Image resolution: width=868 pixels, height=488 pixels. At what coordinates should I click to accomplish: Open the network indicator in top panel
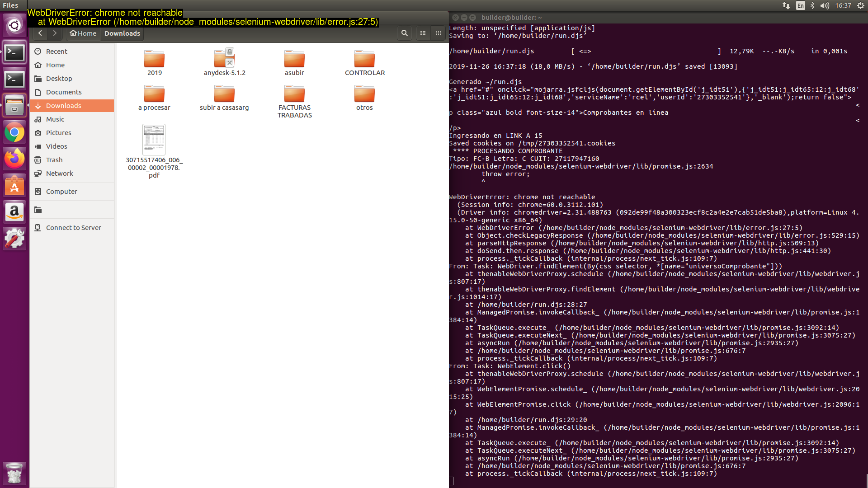pos(786,5)
